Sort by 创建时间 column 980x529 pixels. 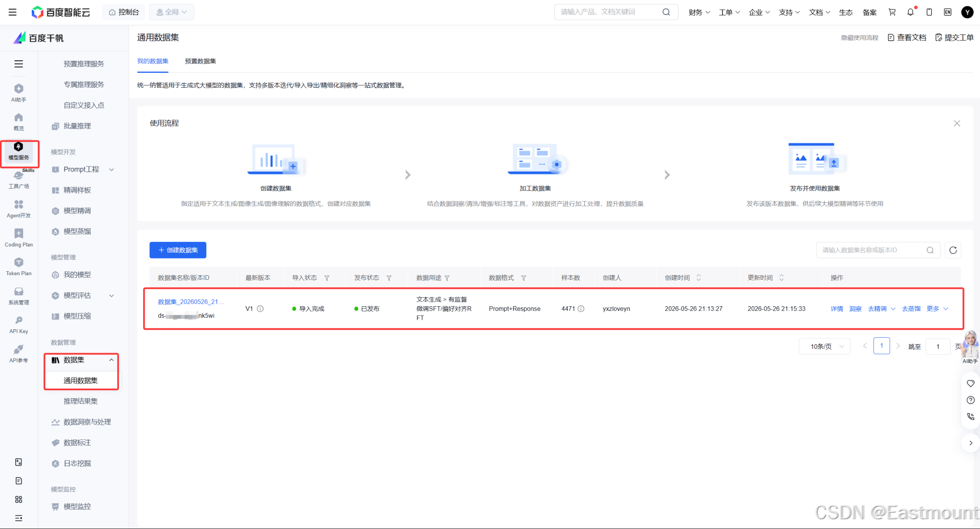pyautogui.click(x=698, y=278)
